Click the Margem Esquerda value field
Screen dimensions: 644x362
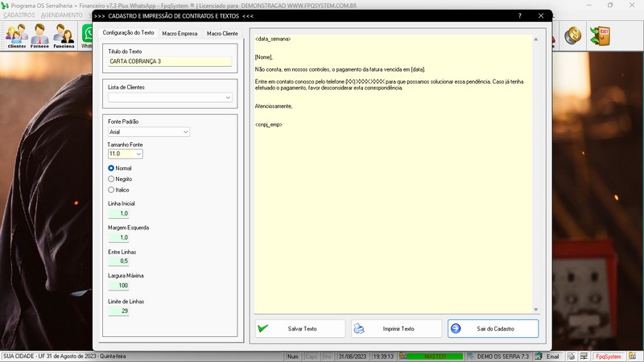[118, 237]
